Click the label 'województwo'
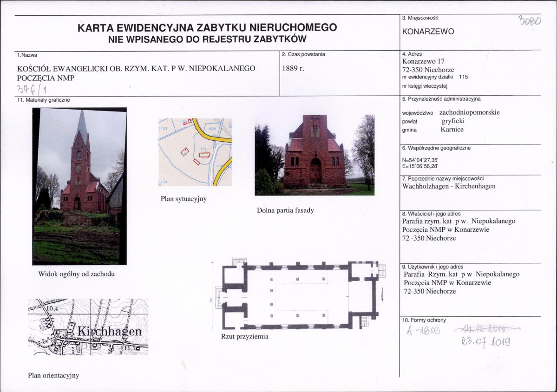The width and height of the screenshot is (557, 392). click(418, 113)
